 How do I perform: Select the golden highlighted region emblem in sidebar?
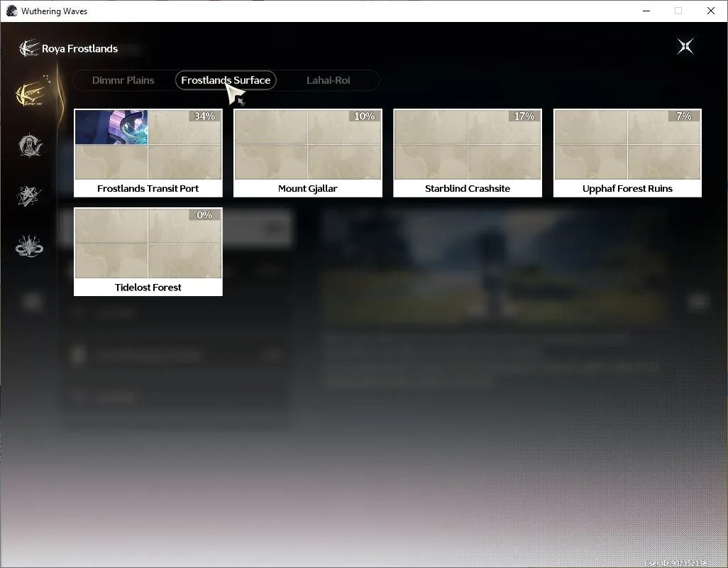pyautogui.click(x=30, y=93)
